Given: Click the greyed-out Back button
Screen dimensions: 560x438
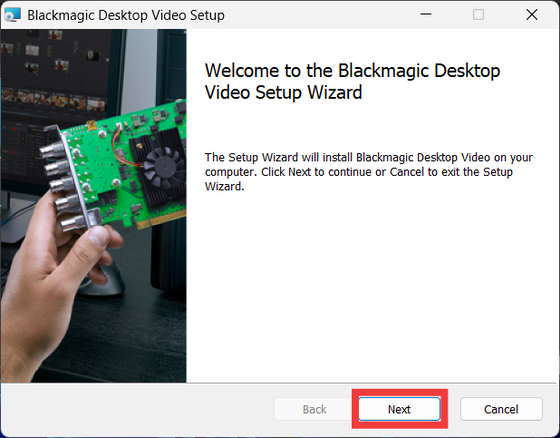Looking at the screenshot, I should point(314,409).
